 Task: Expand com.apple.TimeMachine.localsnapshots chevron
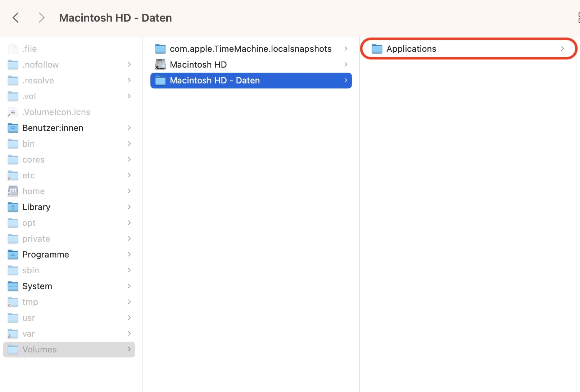(x=345, y=49)
